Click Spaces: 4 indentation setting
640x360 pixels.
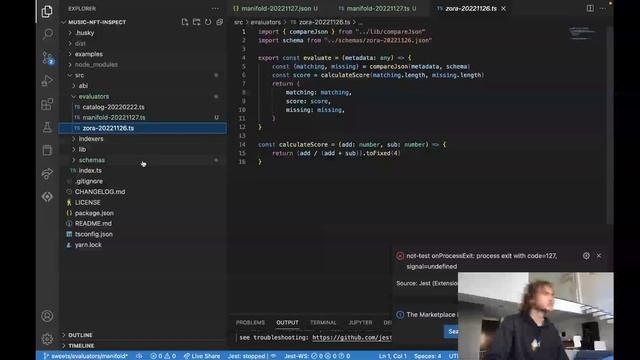[x=427, y=356]
